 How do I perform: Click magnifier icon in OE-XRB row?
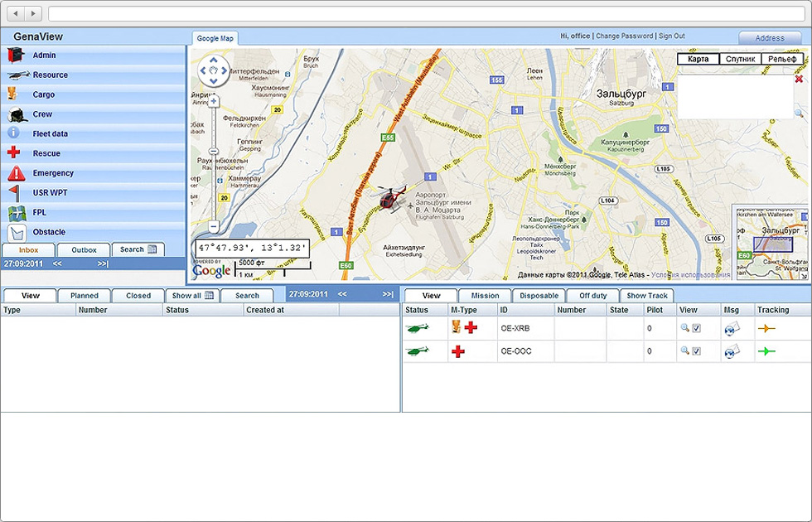point(684,328)
